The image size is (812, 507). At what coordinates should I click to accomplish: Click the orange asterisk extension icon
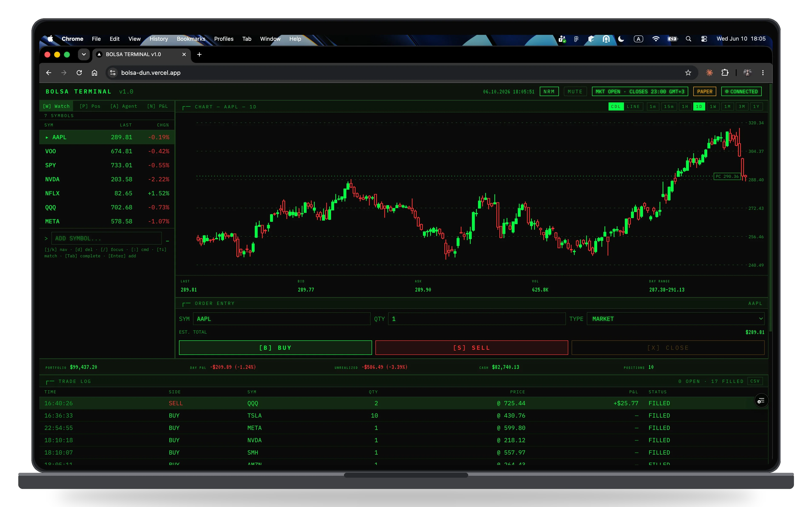709,73
